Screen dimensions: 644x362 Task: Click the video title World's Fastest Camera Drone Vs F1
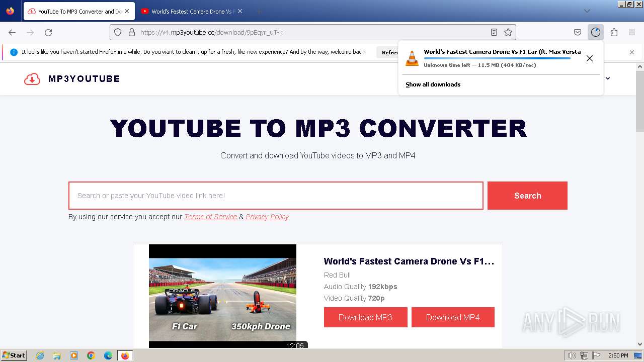[409, 261]
